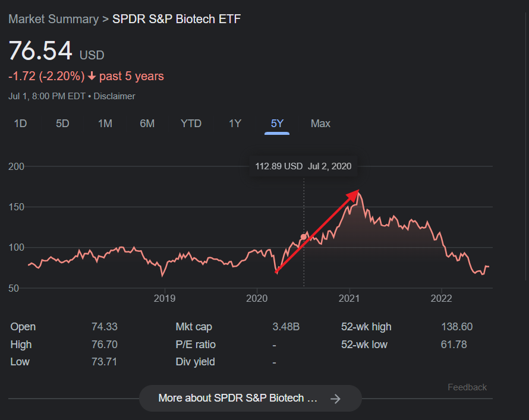Viewport: 529px width, 420px height.
Task: Click the 150 price axis label
Action: click(16, 207)
